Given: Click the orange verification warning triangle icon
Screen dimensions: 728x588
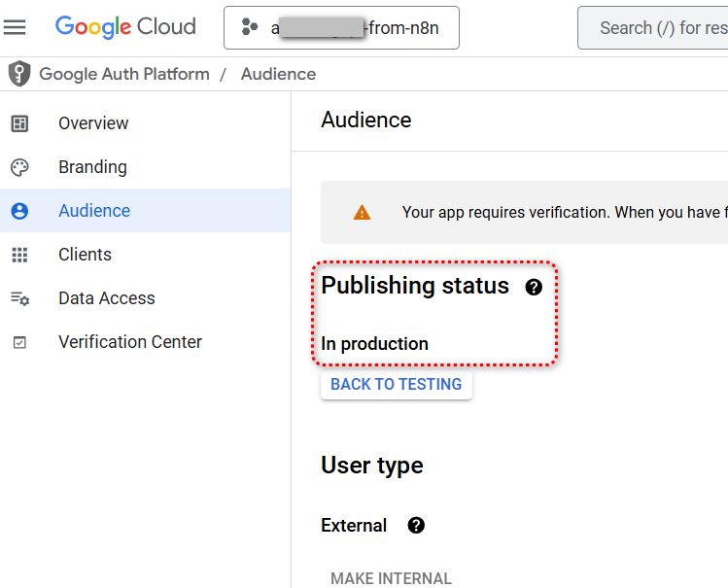Looking at the screenshot, I should [362, 213].
